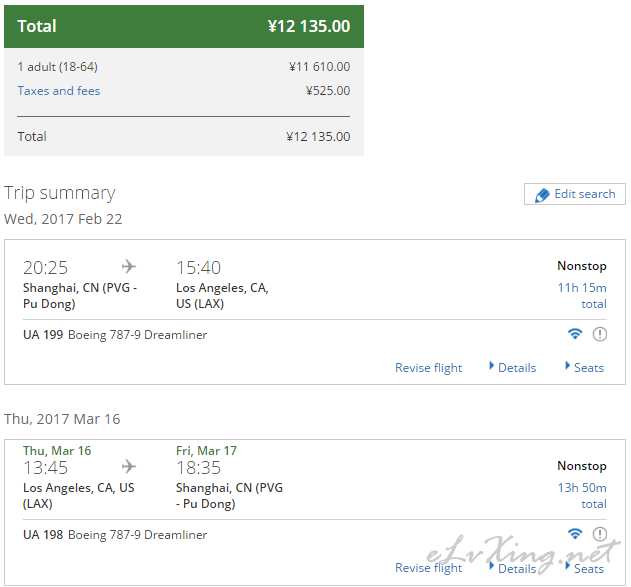Click the green Total price header

[184, 27]
